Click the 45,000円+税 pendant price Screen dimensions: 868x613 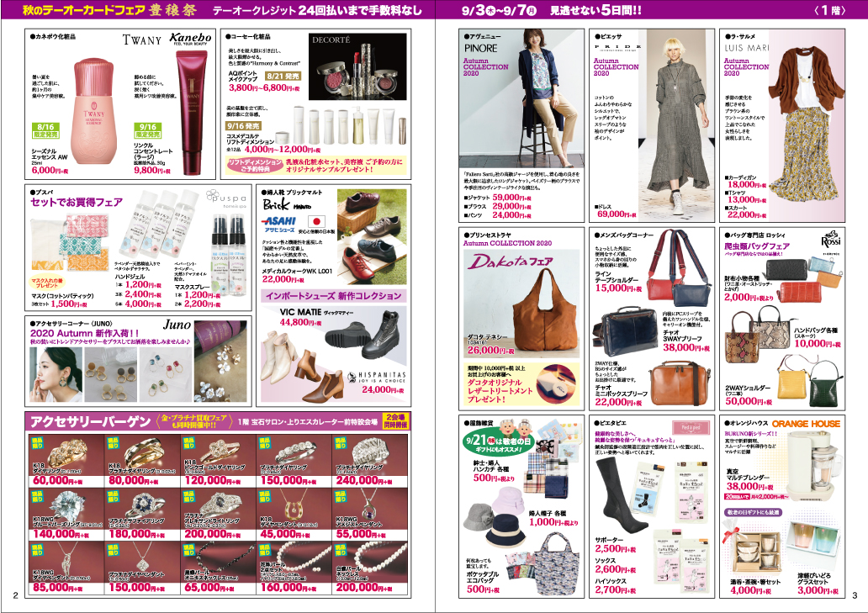pyautogui.click(x=284, y=534)
